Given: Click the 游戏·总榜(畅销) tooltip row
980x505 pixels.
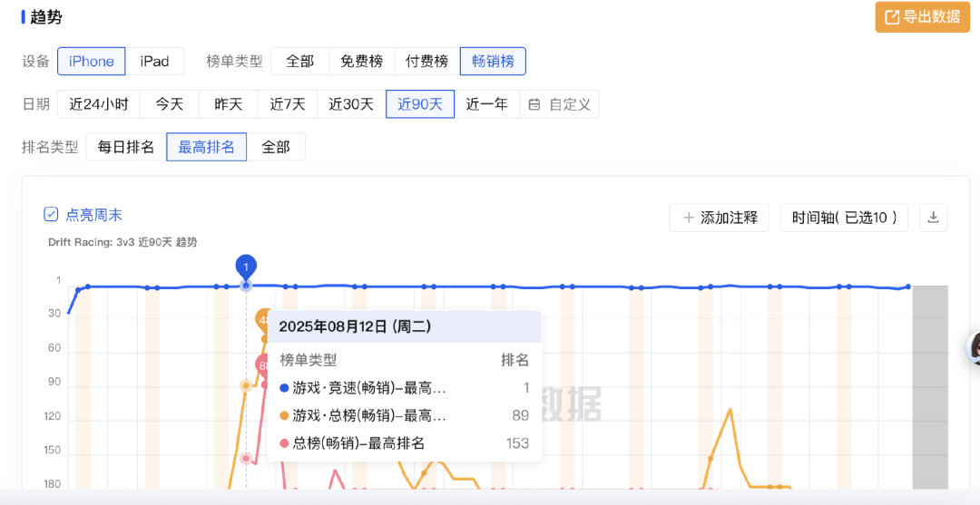Looking at the screenshot, I should [x=405, y=415].
